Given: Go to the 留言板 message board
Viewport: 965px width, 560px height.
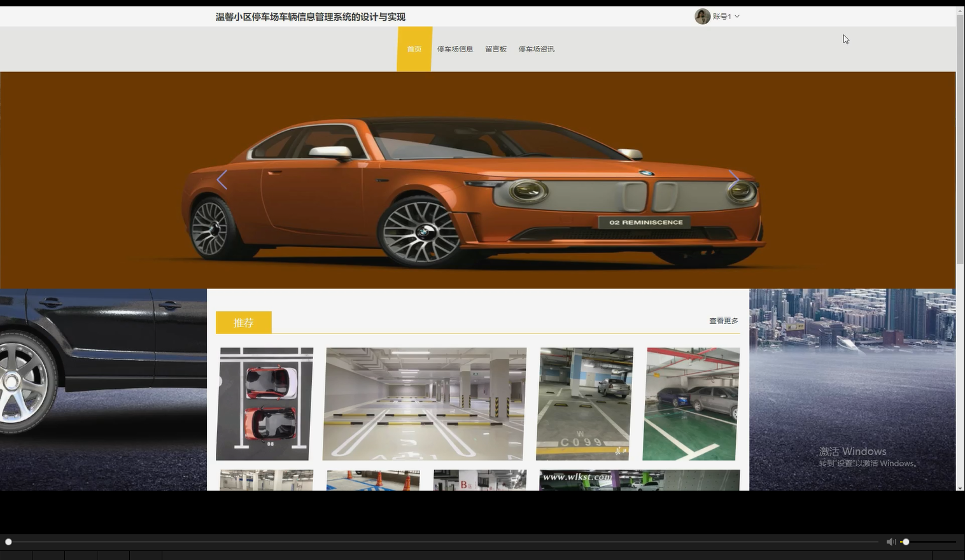Looking at the screenshot, I should pos(496,49).
